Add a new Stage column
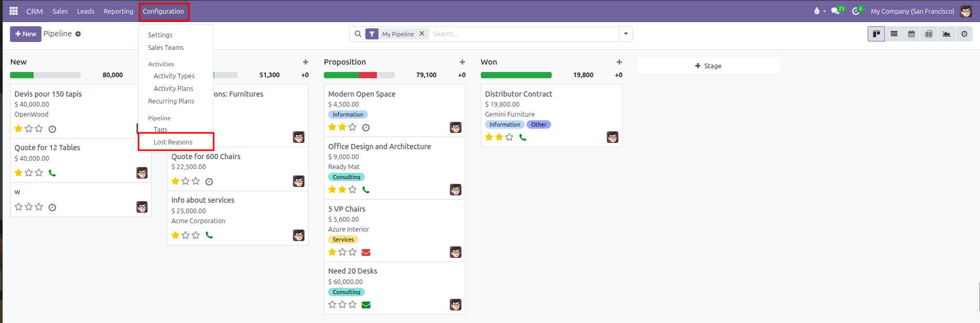This screenshot has height=323, width=980. (708, 66)
